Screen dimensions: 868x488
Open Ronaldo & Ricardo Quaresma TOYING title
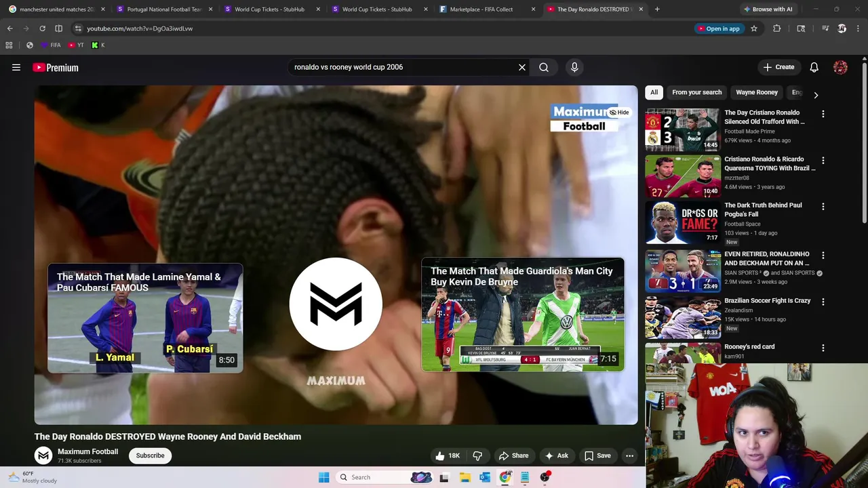tap(770, 163)
